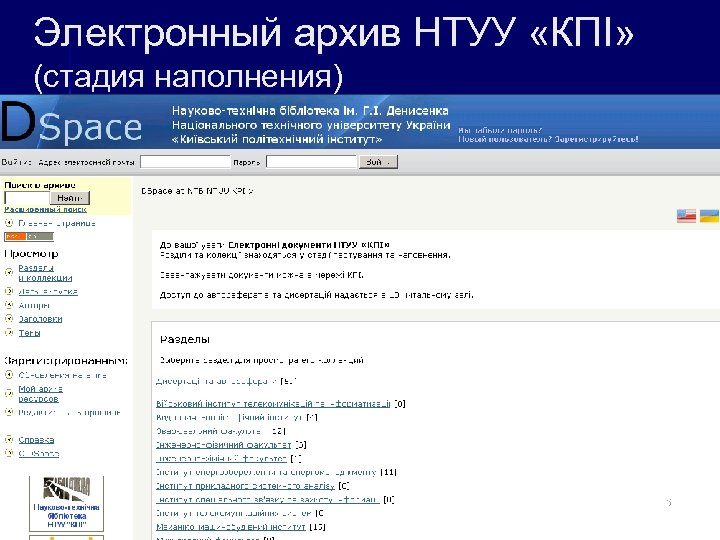Click the Разделы section heading
This screenshot has height=540, width=720.
pyautogui.click(x=185, y=340)
